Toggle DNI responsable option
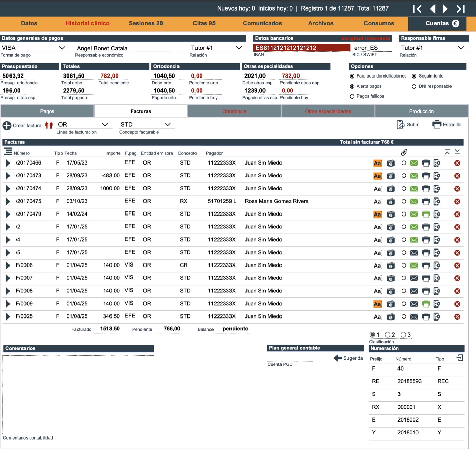This screenshot has height=464, width=476. pos(414,87)
